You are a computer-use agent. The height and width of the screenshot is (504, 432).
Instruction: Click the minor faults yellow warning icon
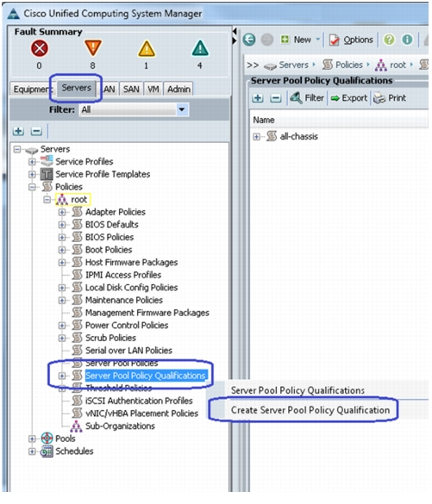coord(147,49)
